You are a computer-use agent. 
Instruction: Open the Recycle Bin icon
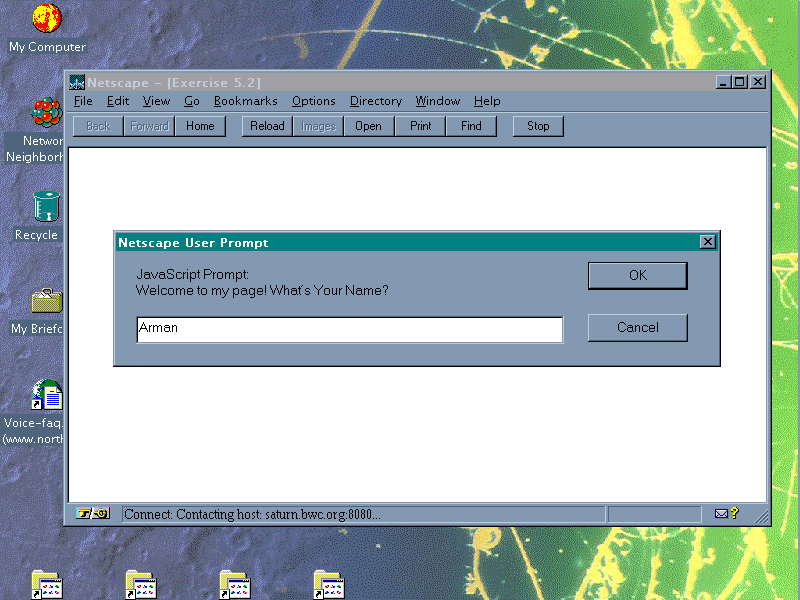tap(46, 206)
